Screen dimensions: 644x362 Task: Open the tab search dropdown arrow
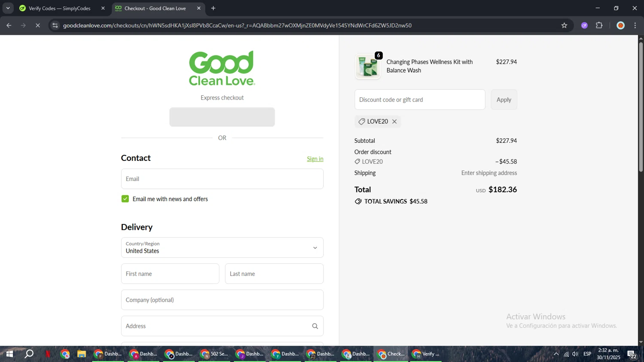coord(8,8)
